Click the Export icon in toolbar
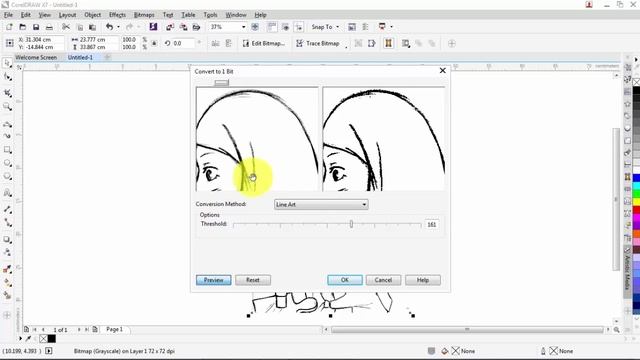Screen dimensions: 640x360 click(x=183, y=27)
